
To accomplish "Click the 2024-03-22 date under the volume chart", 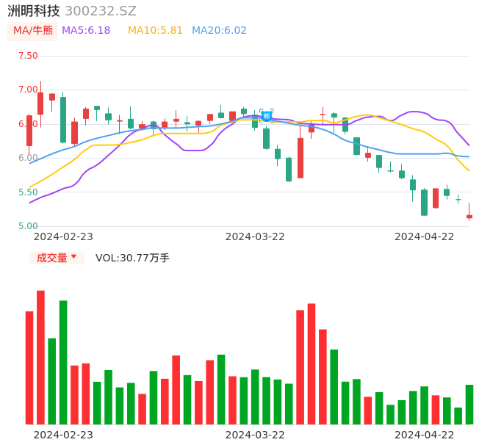I will [x=255, y=435].
